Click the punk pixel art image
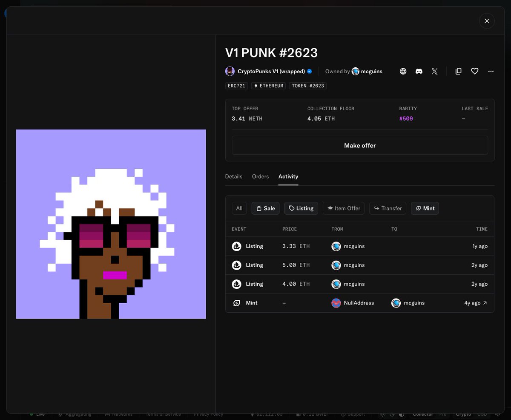 (111, 224)
